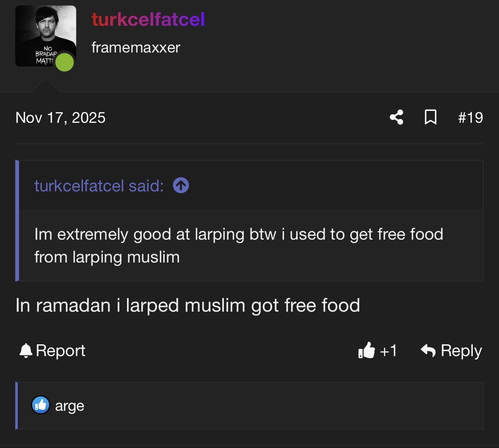Click the +1 like counter
Viewport: 499px width, 448px height.
388,351
